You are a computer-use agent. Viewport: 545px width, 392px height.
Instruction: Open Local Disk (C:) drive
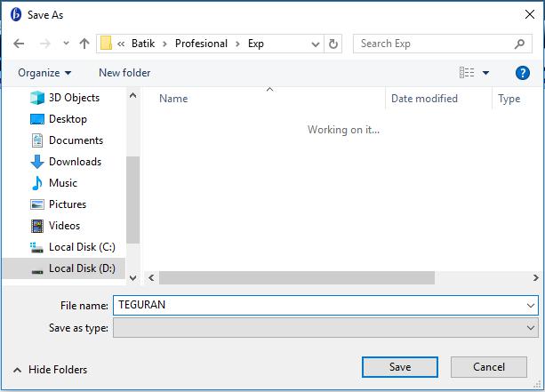tap(82, 247)
